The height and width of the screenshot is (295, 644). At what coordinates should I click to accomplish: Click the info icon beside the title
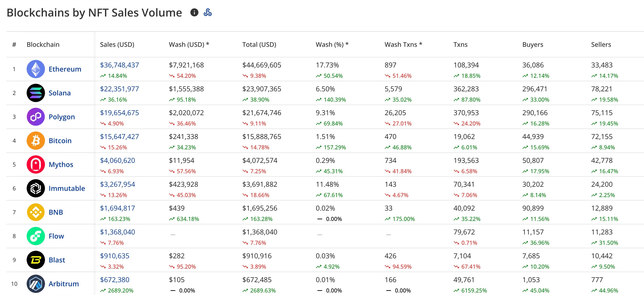tap(194, 12)
